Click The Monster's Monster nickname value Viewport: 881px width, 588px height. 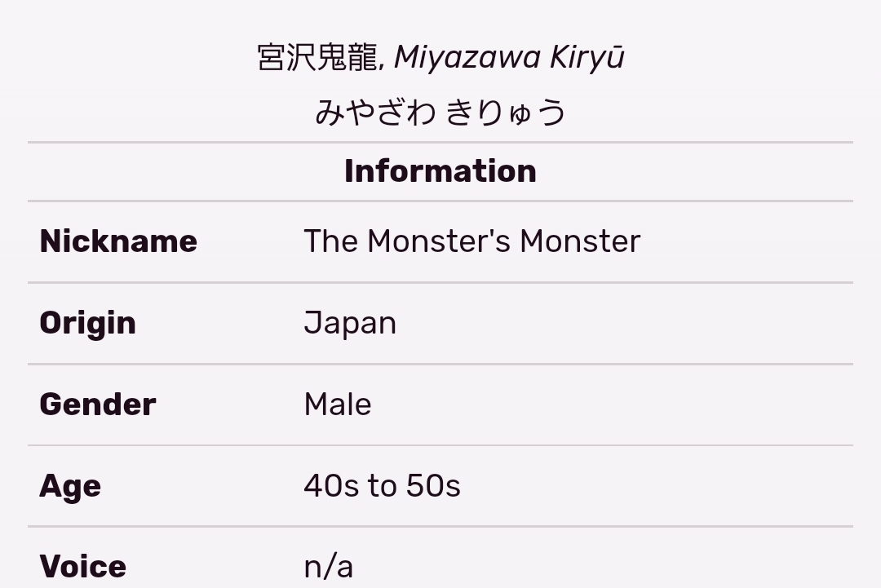click(x=472, y=241)
